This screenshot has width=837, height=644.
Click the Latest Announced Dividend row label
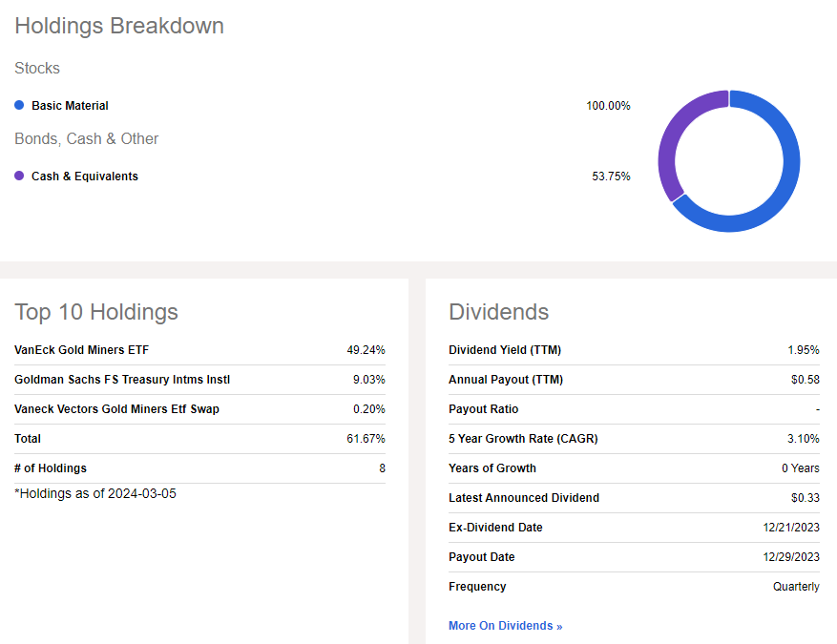pos(524,498)
